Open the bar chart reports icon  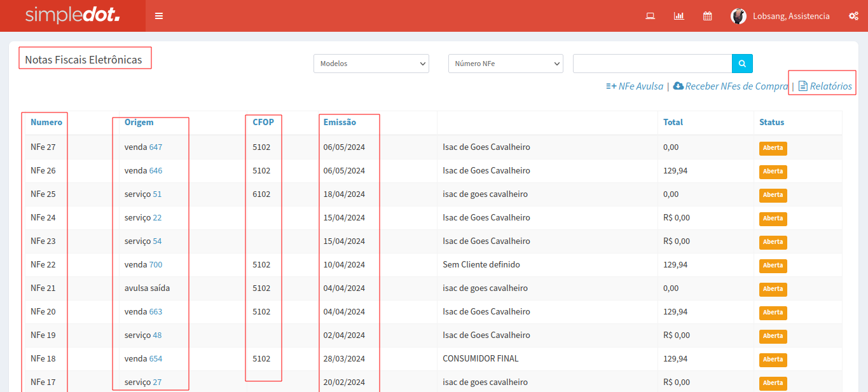(679, 16)
